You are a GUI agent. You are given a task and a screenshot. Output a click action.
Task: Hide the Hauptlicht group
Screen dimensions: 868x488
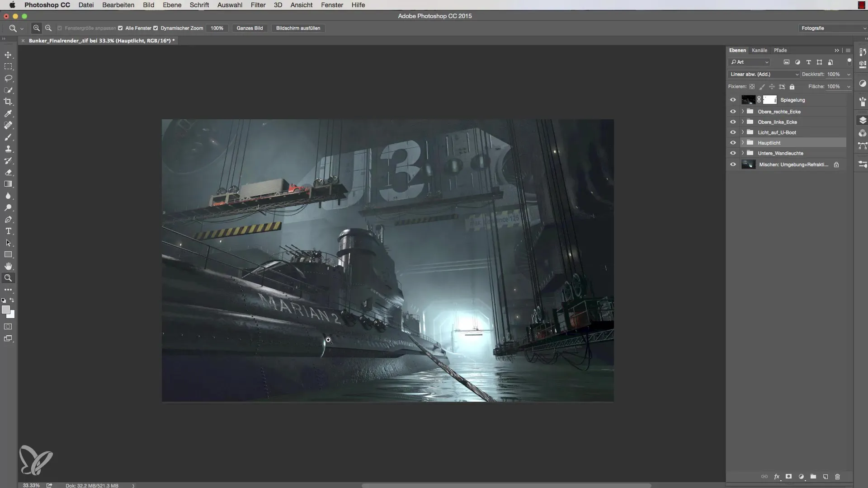pyautogui.click(x=733, y=142)
